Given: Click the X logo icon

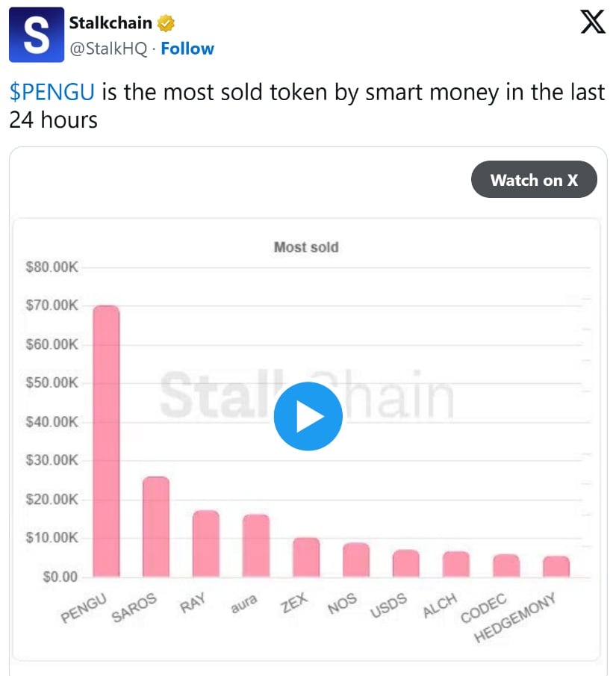Looking at the screenshot, I should click(x=593, y=24).
